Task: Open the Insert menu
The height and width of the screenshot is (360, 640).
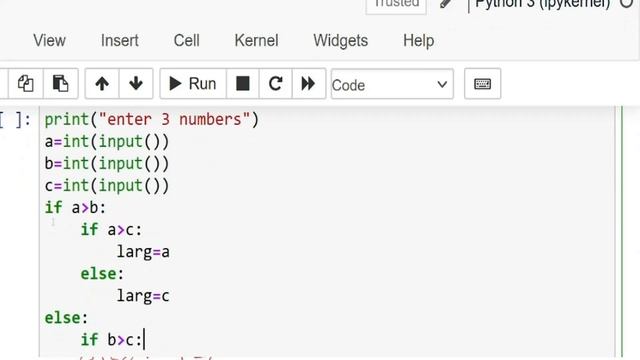Action: tap(120, 40)
